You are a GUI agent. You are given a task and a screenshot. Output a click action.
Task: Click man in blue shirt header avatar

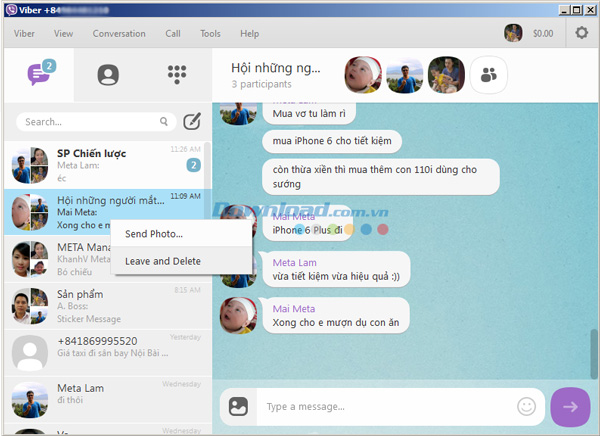tap(404, 75)
